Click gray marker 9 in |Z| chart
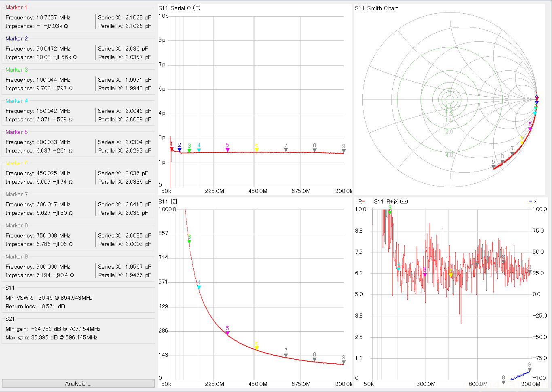 point(344,362)
